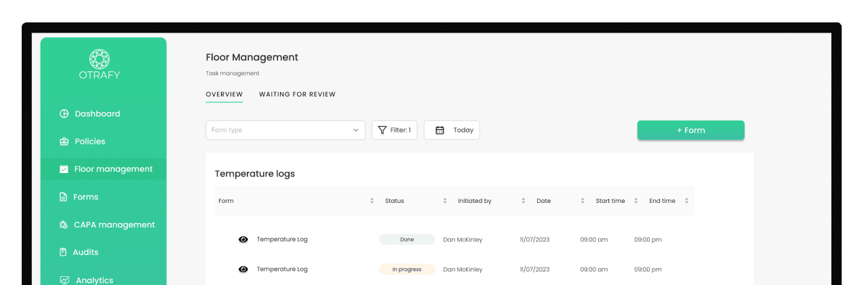Expand Form type list using chevron arrow
The image size is (868, 285).
pyautogui.click(x=355, y=130)
